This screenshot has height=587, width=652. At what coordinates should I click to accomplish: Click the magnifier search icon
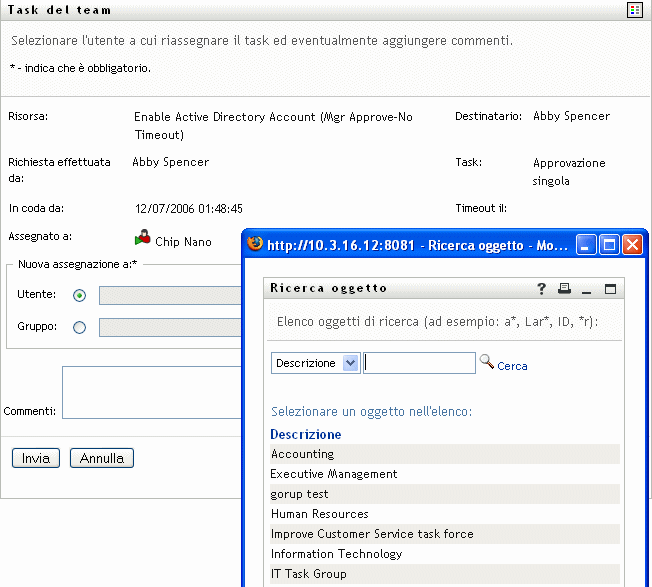click(487, 362)
